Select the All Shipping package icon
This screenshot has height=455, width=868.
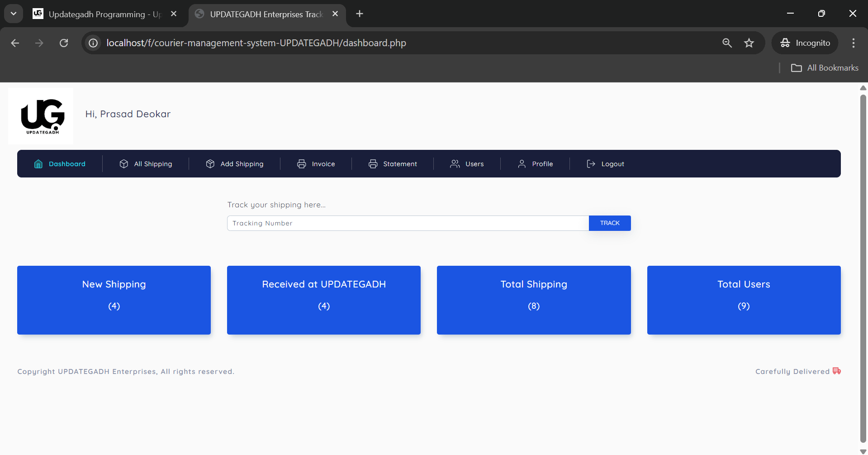124,163
